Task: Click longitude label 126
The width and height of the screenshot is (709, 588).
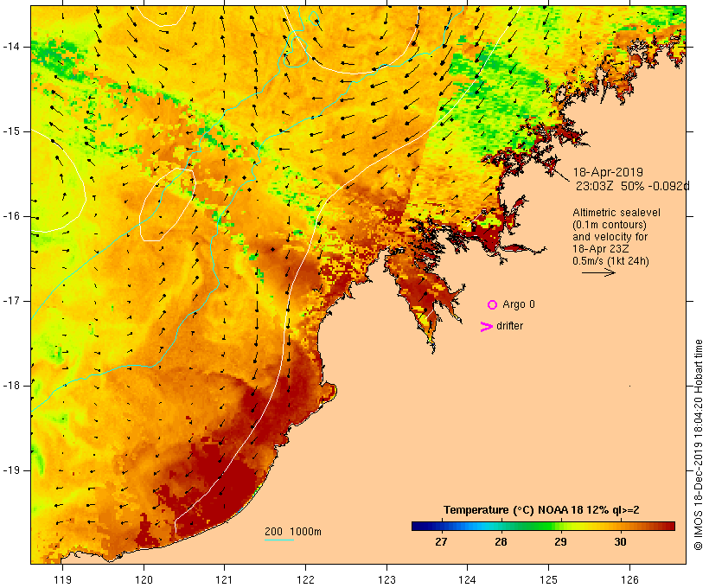Action: pyautogui.click(x=629, y=579)
